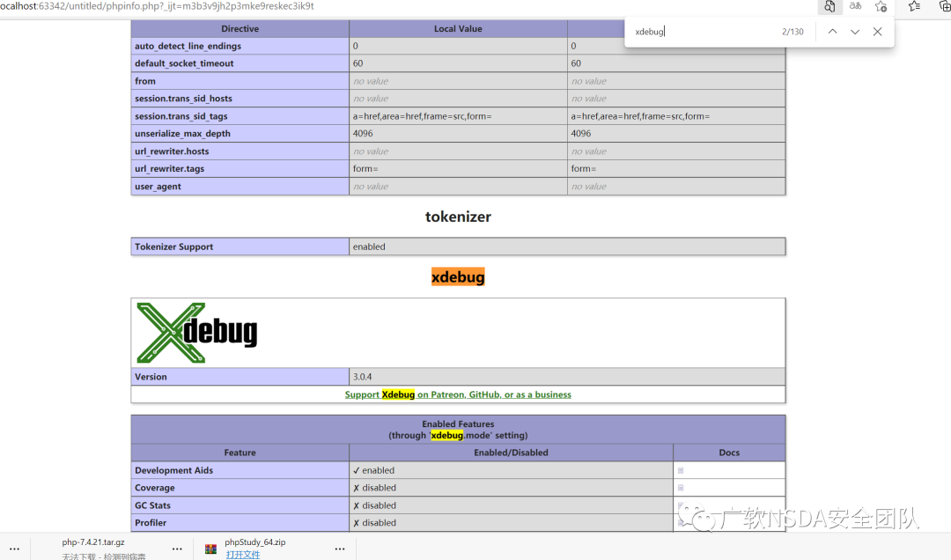Click the 打开文件 link for phpStudy_64.zip

tap(243, 555)
